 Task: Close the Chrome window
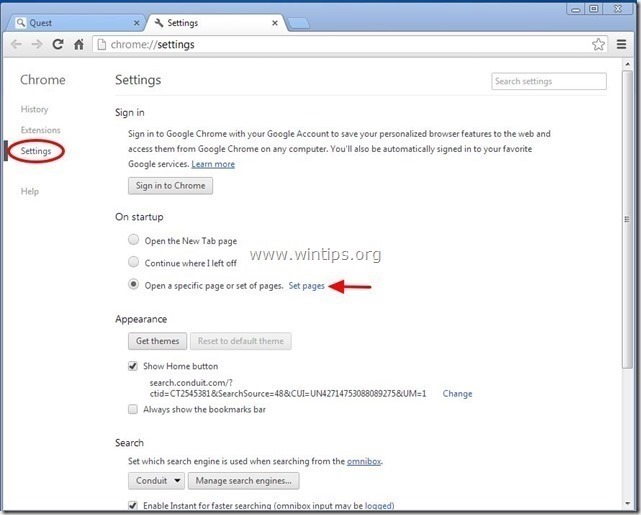pyautogui.click(x=618, y=9)
